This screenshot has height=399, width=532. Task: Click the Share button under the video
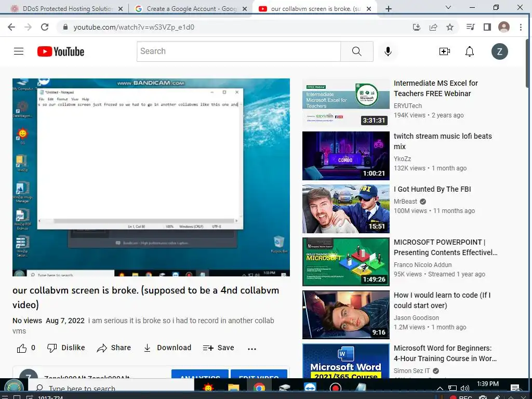click(x=114, y=348)
